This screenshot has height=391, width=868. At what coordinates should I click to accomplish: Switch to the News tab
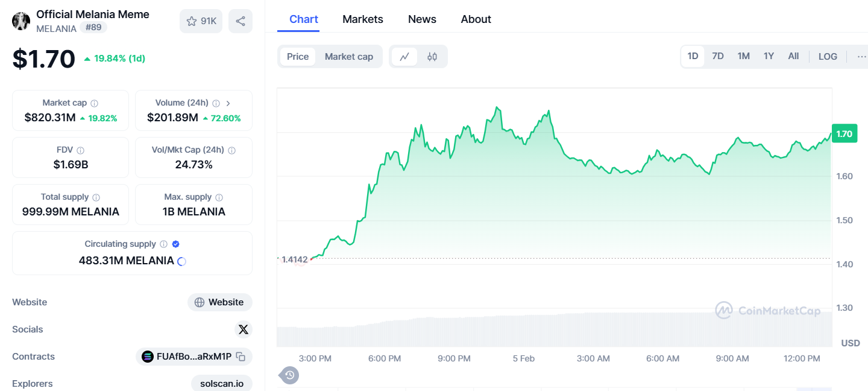point(422,19)
